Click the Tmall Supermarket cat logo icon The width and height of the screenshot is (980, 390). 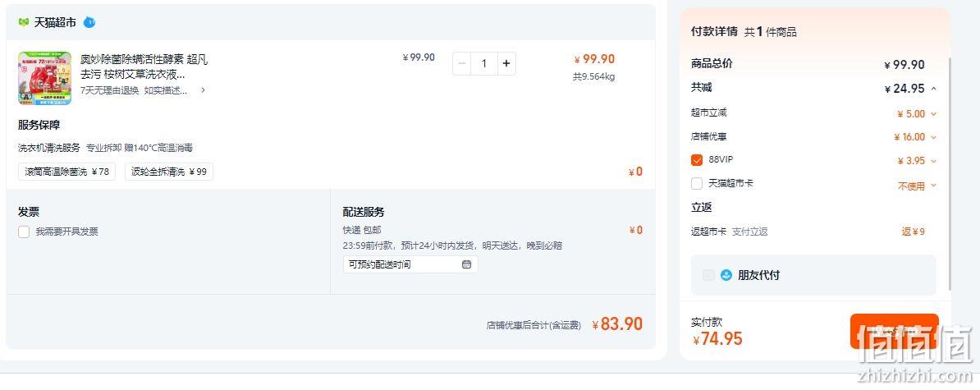click(x=24, y=22)
